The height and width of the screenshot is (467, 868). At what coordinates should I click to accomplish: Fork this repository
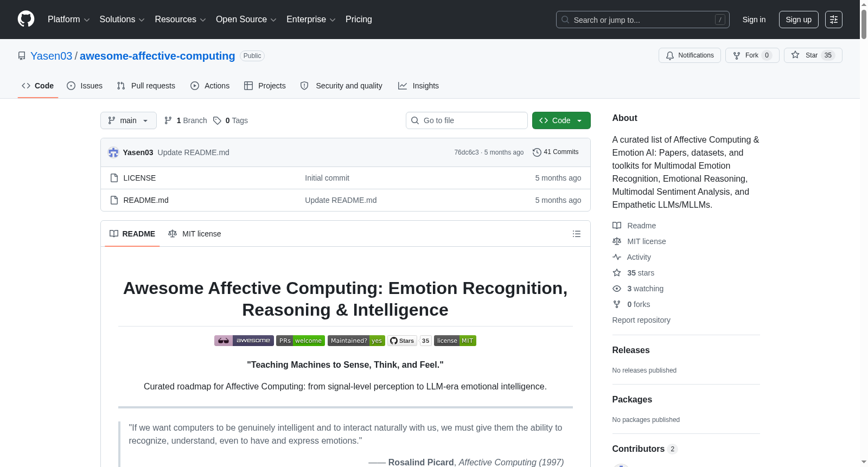pos(752,55)
